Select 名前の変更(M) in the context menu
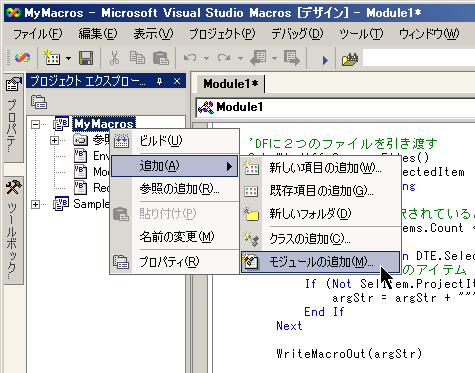The image size is (475, 373). pos(175,237)
